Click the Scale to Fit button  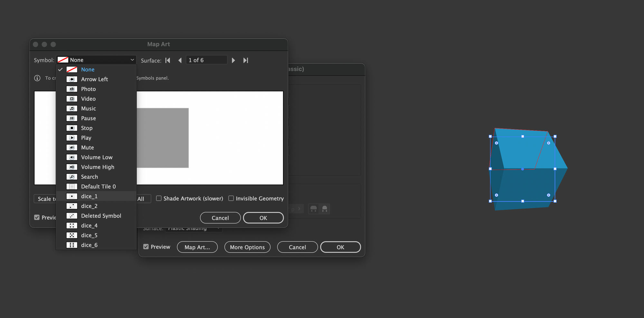45,199
